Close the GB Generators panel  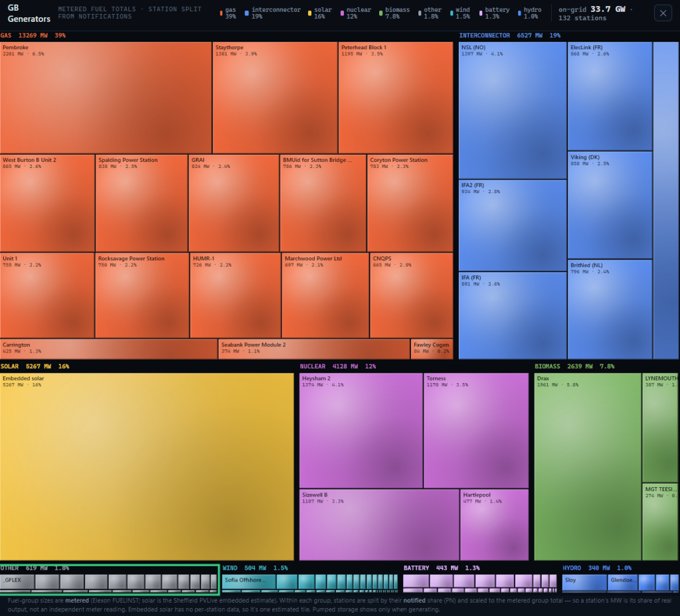(x=663, y=13)
